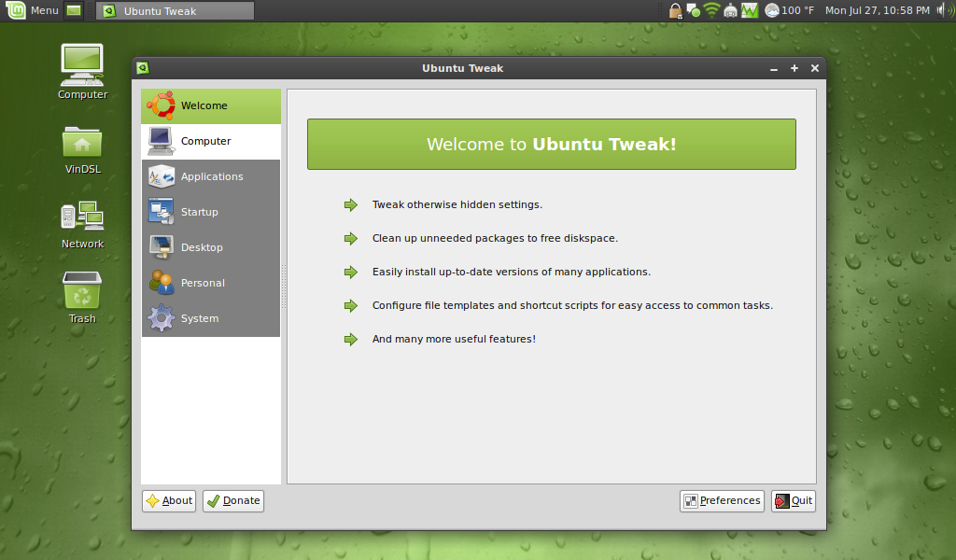Open the weather applet showing 100 °F

point(789,11)
